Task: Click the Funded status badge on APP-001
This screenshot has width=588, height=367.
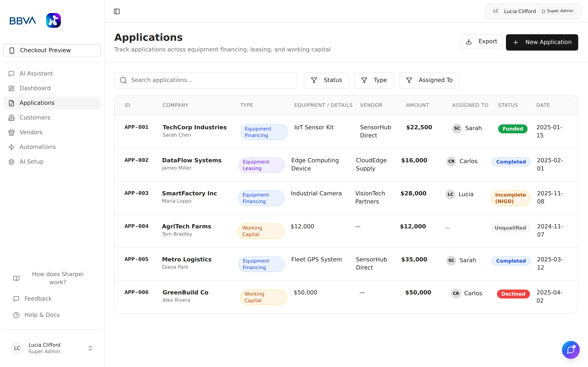Action: click(x=513, y=129)
